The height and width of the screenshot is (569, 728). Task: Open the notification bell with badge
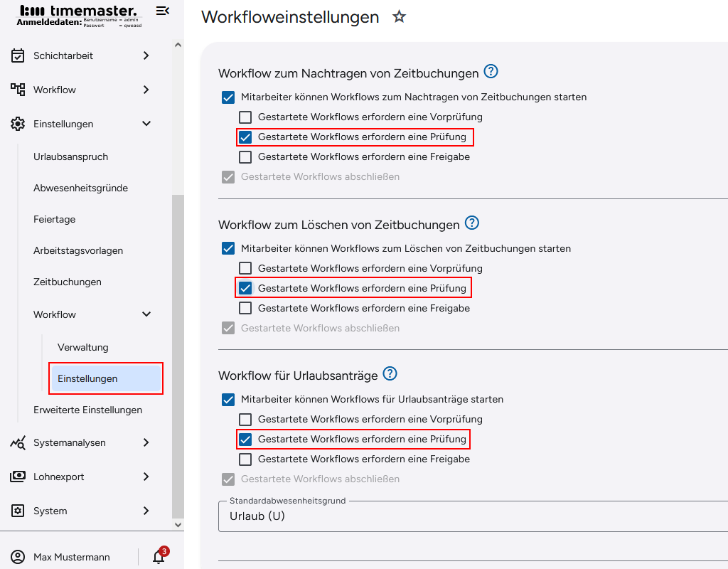(x=157, y=558)
